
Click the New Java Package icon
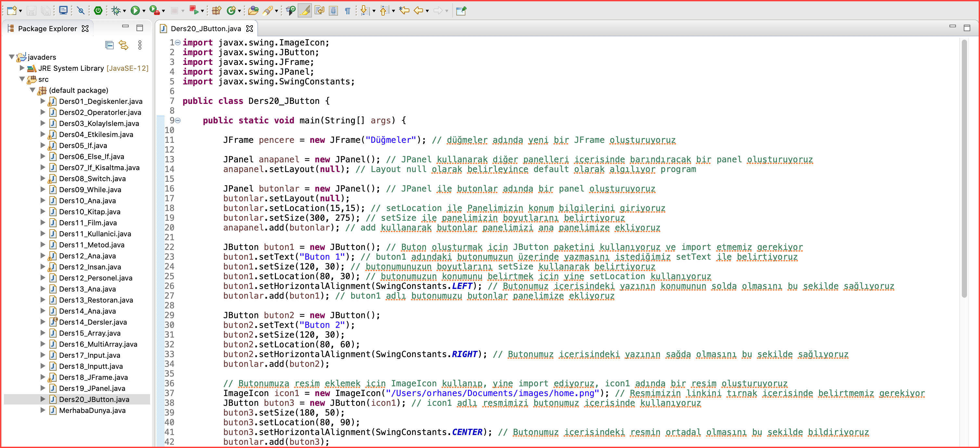[x=216, y=11]
